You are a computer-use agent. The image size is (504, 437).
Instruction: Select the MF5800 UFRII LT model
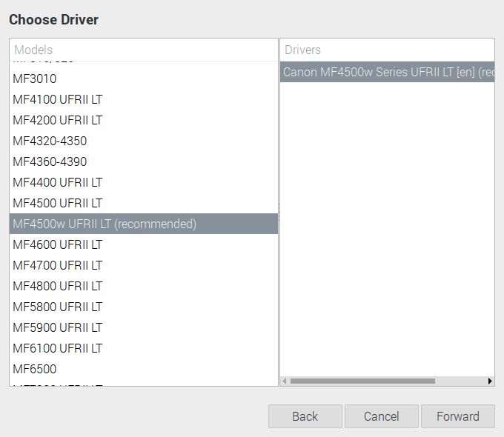[x=58, y=307]
